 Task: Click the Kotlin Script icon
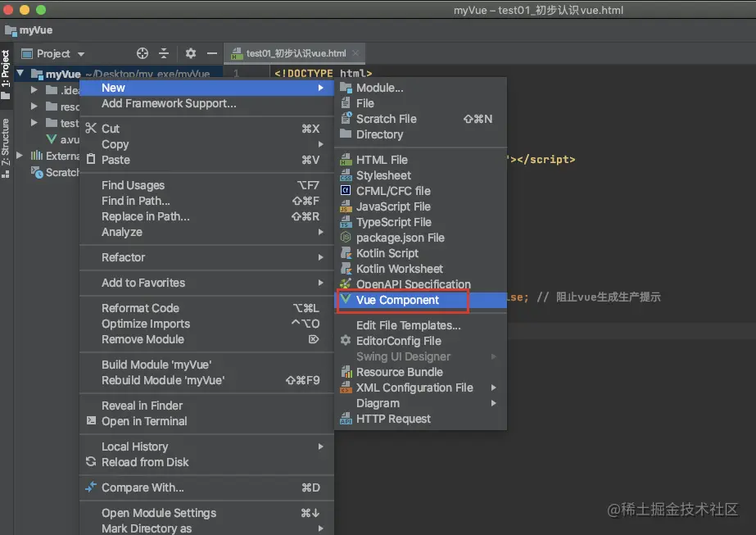tap(346, 253)
